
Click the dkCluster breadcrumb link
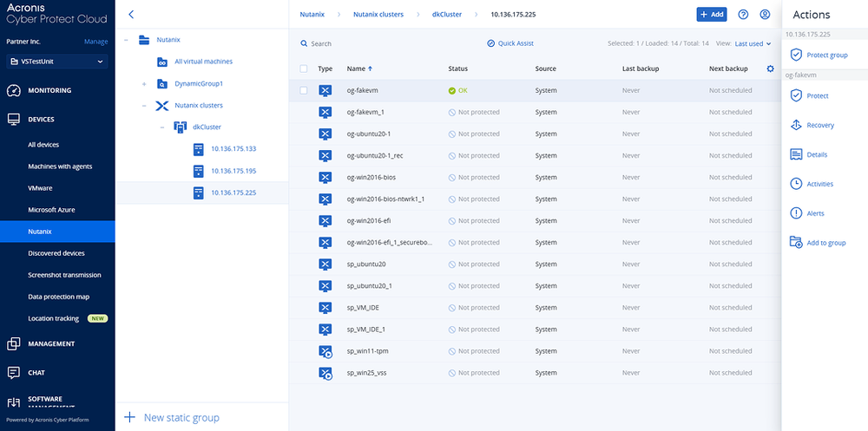[x=447, y=15]
